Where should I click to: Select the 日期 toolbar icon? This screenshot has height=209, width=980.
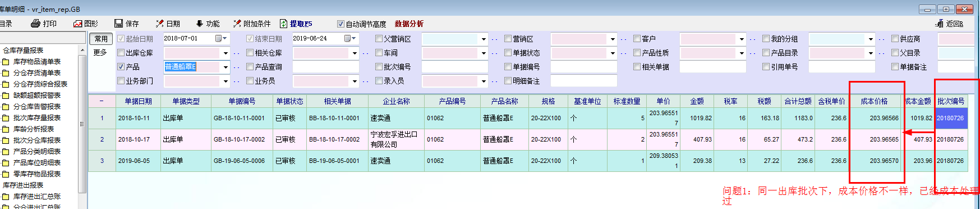click(160, 24)
